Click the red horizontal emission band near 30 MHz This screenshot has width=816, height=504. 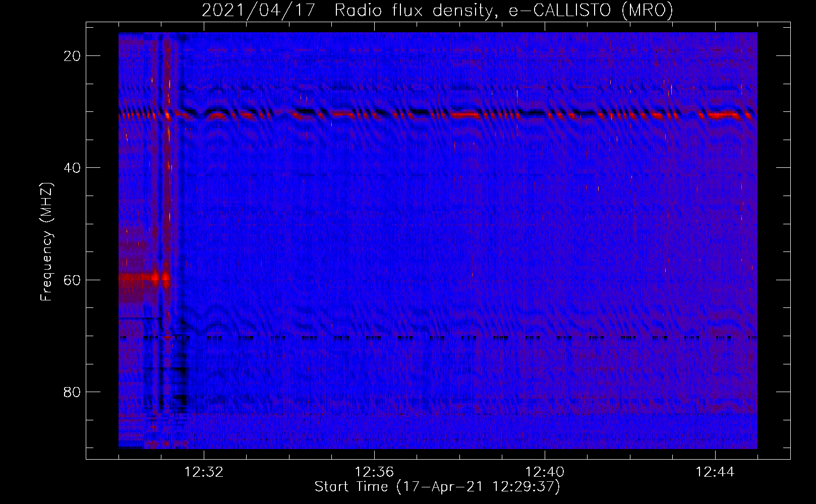(438, 115)
